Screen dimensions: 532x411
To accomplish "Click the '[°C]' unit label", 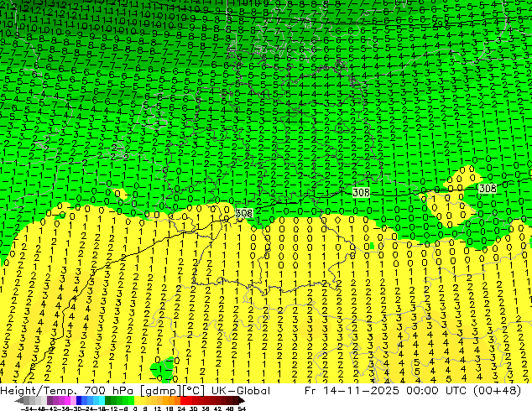I will point(193,391).
